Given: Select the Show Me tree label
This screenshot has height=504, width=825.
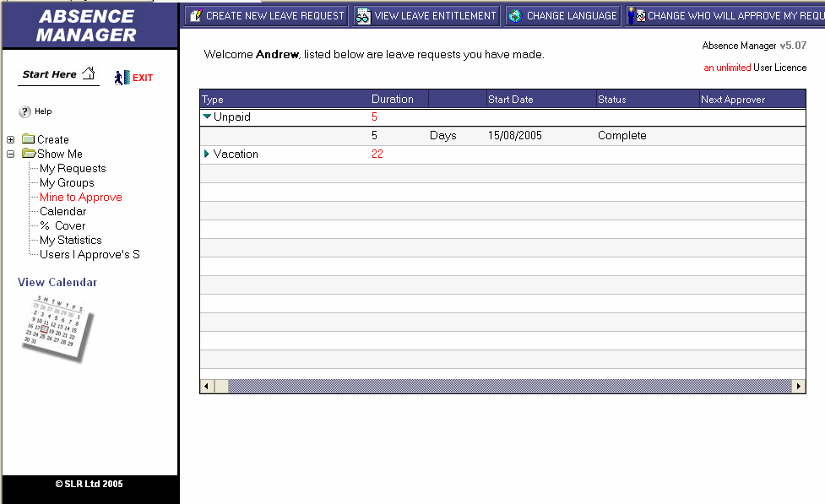Looking at the screenshot, I should pyautogui.click(x=59, y=154).
